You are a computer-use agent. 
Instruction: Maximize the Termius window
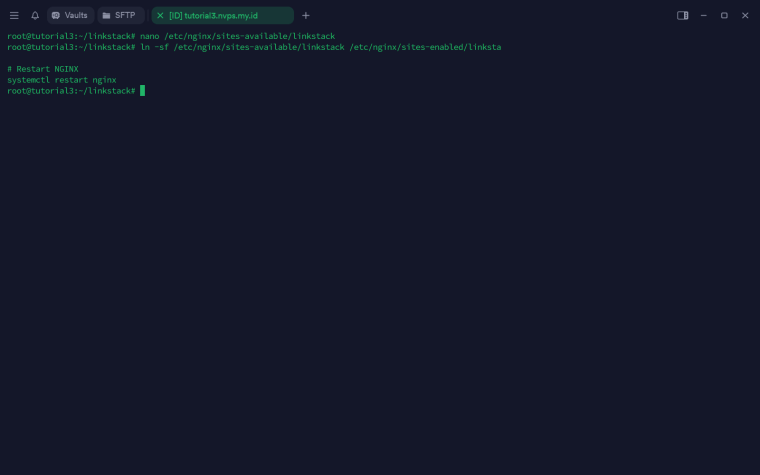[724, 16]
